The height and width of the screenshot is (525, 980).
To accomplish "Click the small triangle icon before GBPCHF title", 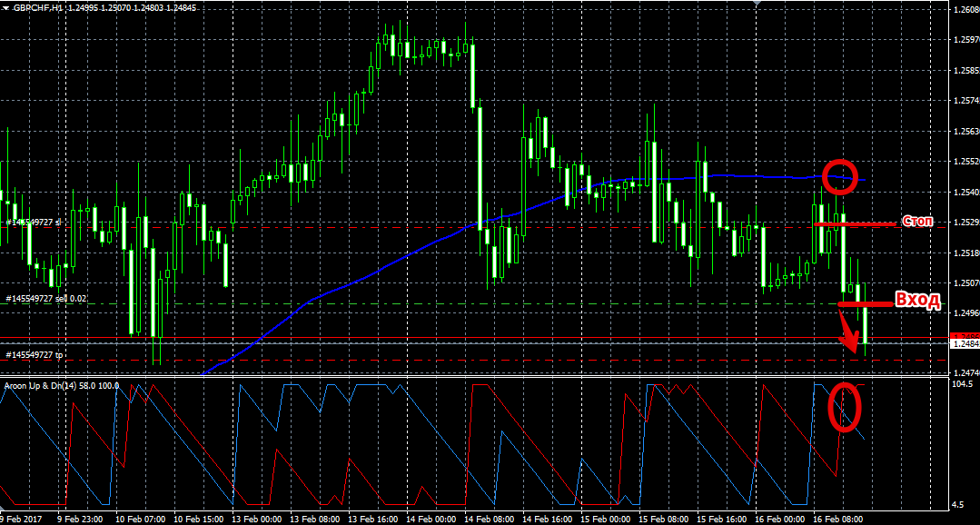I will 6,8.
